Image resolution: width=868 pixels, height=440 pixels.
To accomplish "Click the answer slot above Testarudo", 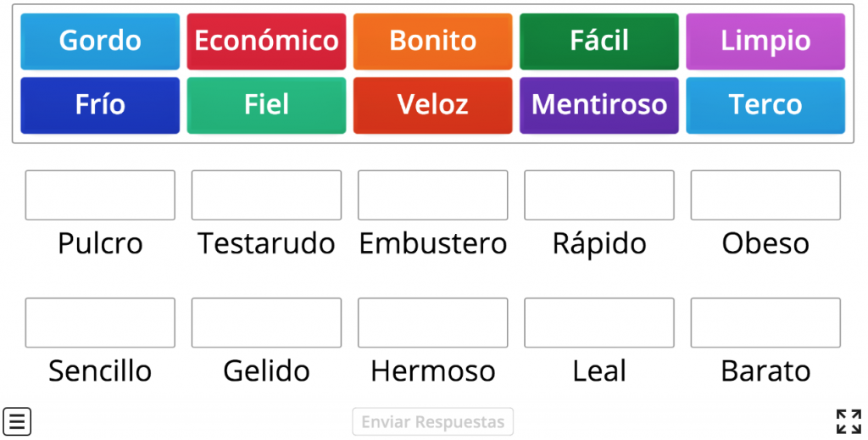I will tap(266, 195).
